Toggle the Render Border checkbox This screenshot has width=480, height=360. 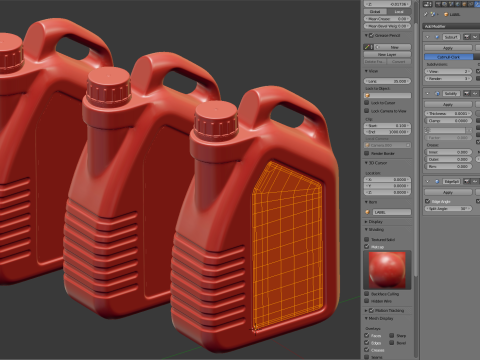[367, 153]
